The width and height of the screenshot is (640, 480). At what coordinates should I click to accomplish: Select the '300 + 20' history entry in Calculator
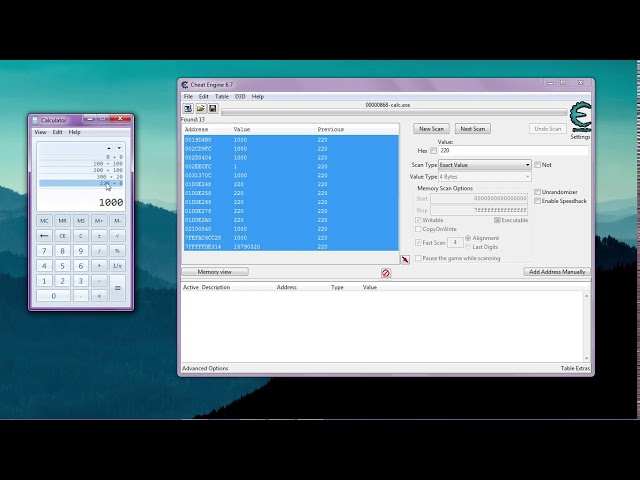point(81,177)
